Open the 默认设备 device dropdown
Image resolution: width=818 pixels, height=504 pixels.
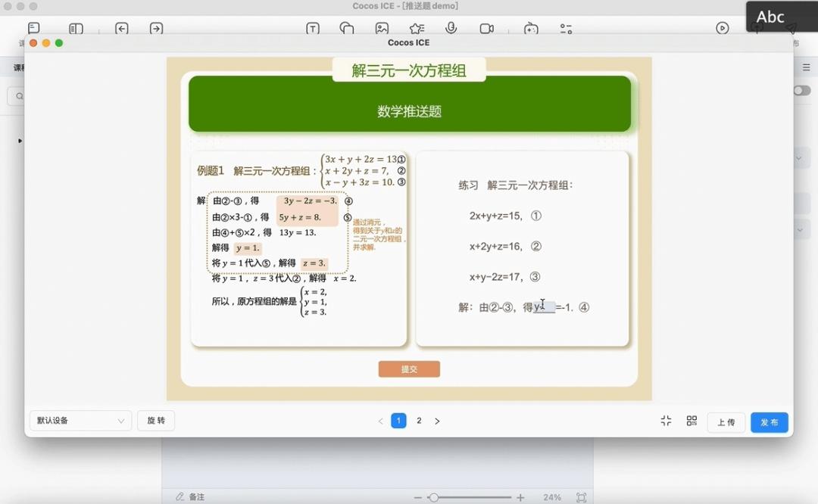click(x=80, y=421)
